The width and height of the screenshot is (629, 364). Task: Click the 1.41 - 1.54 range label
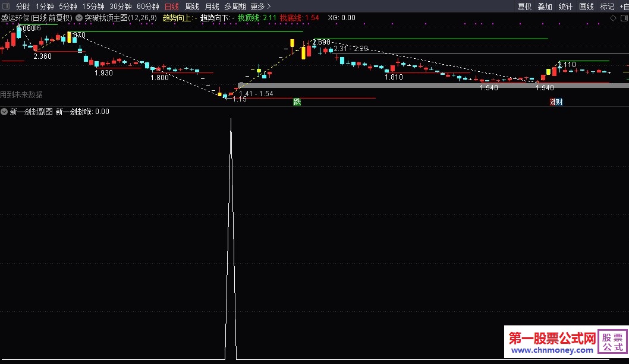click(256, 93)
